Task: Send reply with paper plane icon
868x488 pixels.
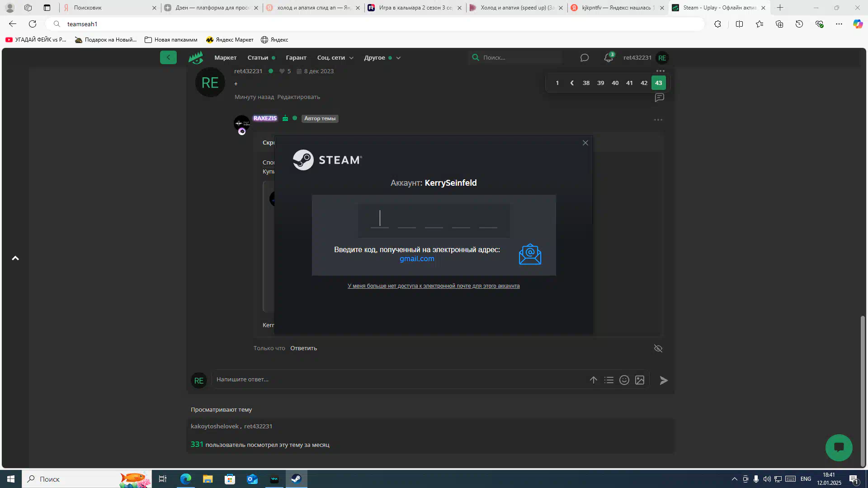Action: (664, 380)
